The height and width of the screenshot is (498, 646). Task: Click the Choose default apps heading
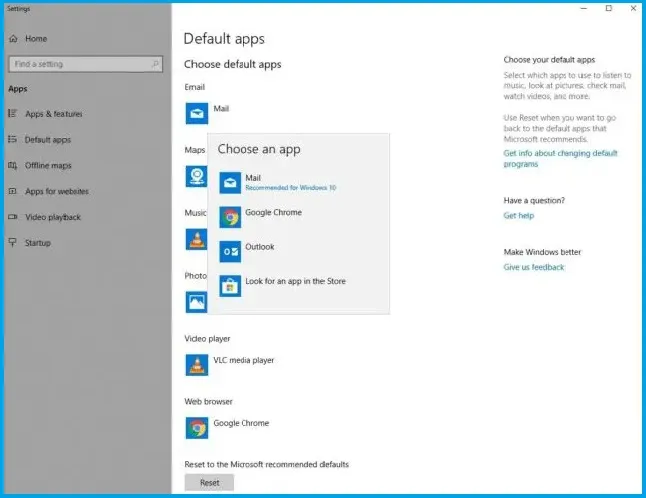[x=233, y=64]
